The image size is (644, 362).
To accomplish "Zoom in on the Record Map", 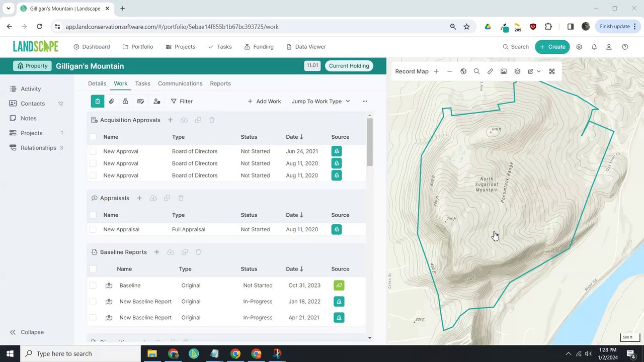I will [436, 71].
